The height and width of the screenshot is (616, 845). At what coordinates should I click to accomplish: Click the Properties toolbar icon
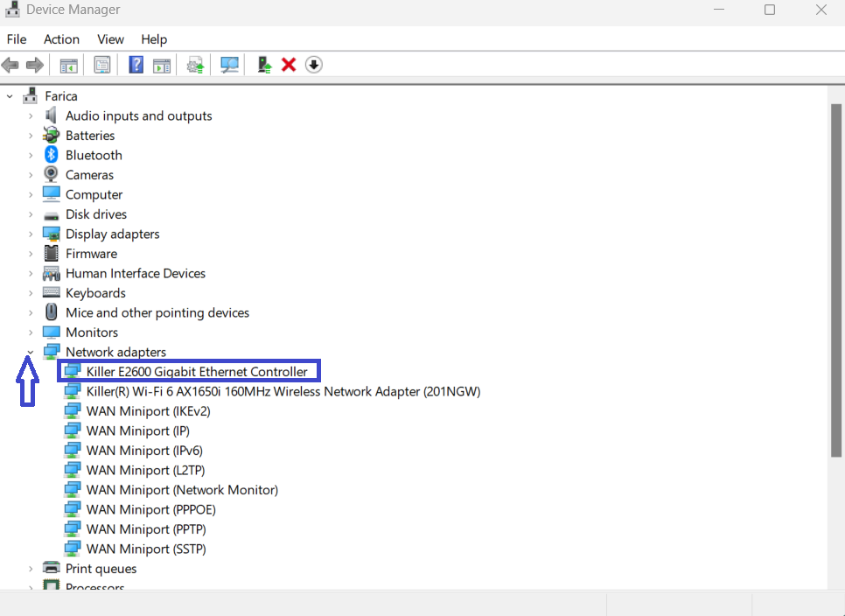pos(102,65)
